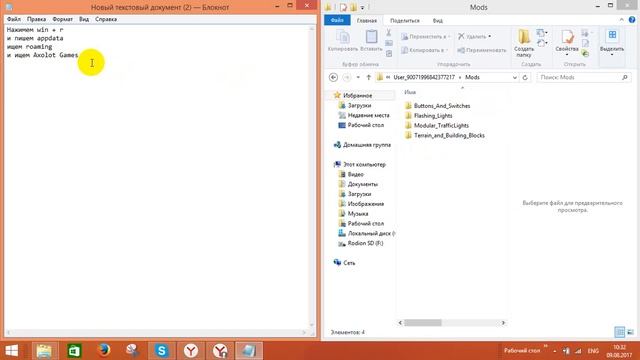Click the history icon in Открыть group
Viewport: 640px width, 360px height.
(585, 53)
